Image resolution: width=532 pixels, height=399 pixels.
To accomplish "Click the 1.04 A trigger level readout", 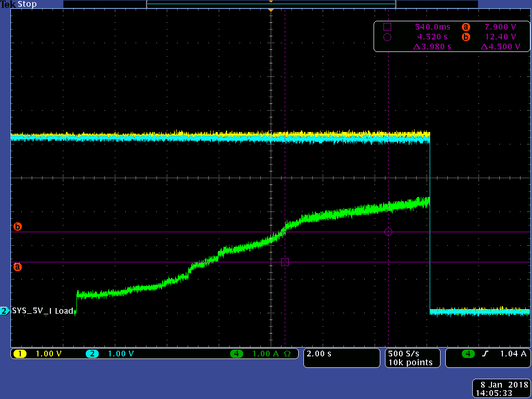I will [x=513, y=354].
